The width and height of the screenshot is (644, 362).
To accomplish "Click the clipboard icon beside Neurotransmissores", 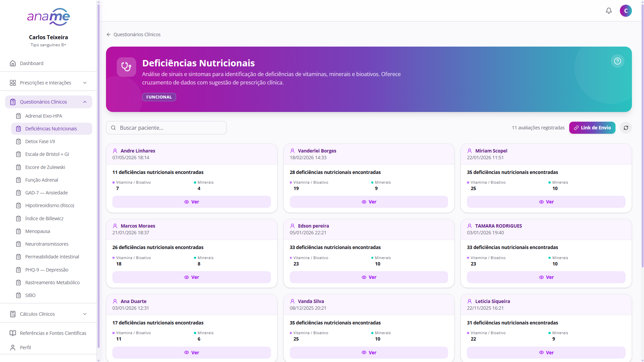I will [x=18, y=244].
